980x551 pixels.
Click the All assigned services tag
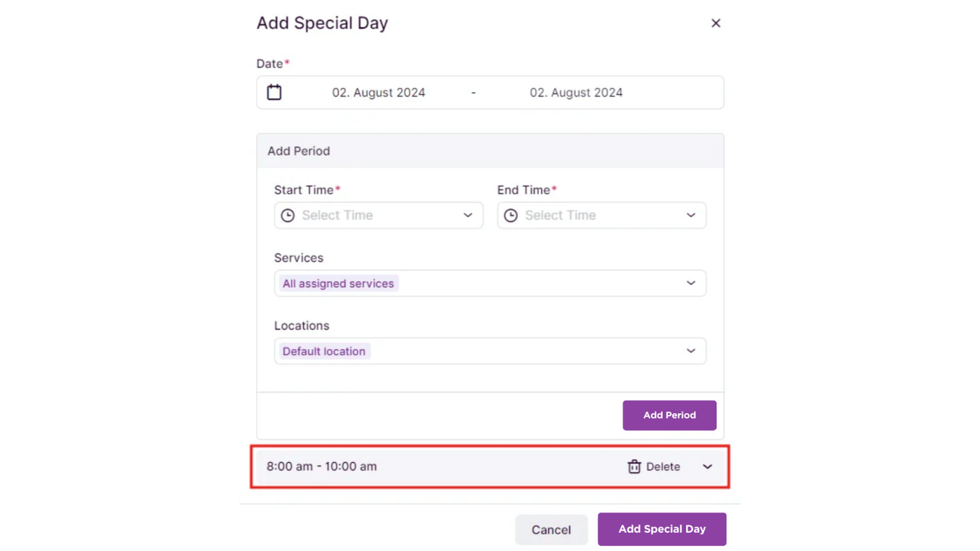pyautogui.click(x=338, y=284)
